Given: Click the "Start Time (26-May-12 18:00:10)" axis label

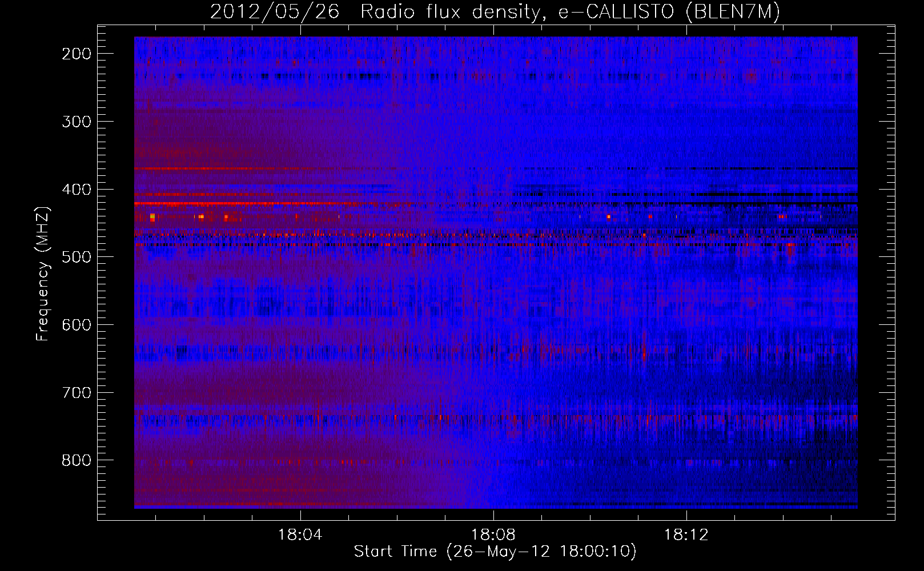Looking at the screenshot, I should [495, 552].
